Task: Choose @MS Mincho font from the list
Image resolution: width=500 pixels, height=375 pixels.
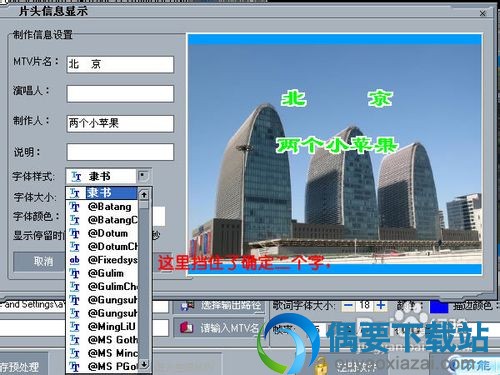Action: pyautogui.click(x=101, y=353)
